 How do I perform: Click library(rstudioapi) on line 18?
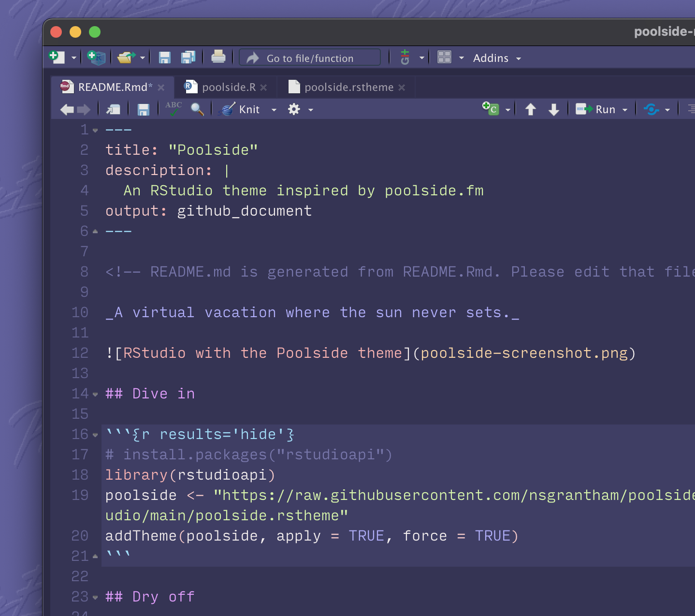(x=190, y=475)
